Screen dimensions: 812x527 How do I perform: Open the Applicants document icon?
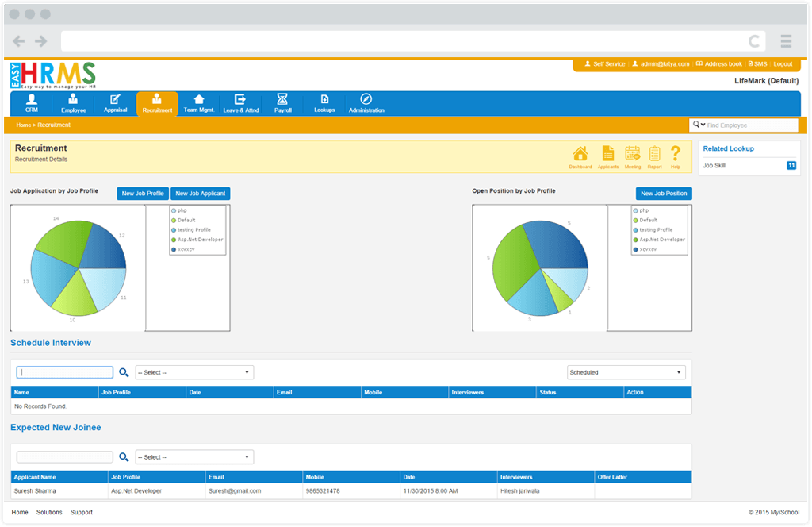(607, 156)
